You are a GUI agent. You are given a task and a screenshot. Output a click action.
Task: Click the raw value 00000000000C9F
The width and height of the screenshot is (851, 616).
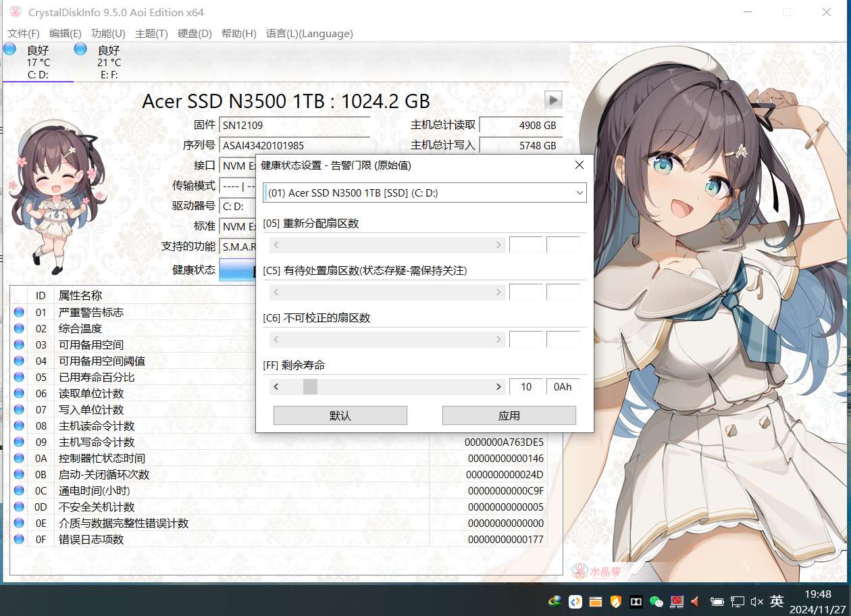click(505, 490)
